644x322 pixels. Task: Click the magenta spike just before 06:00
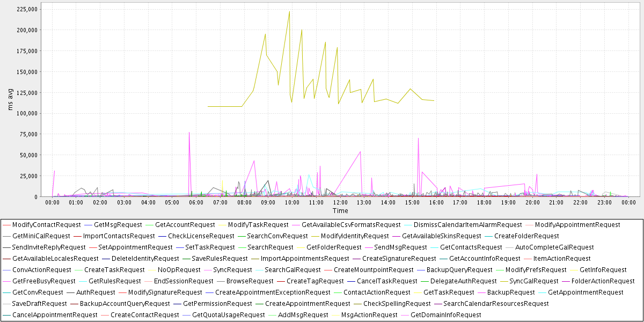(x=189, y=133)
